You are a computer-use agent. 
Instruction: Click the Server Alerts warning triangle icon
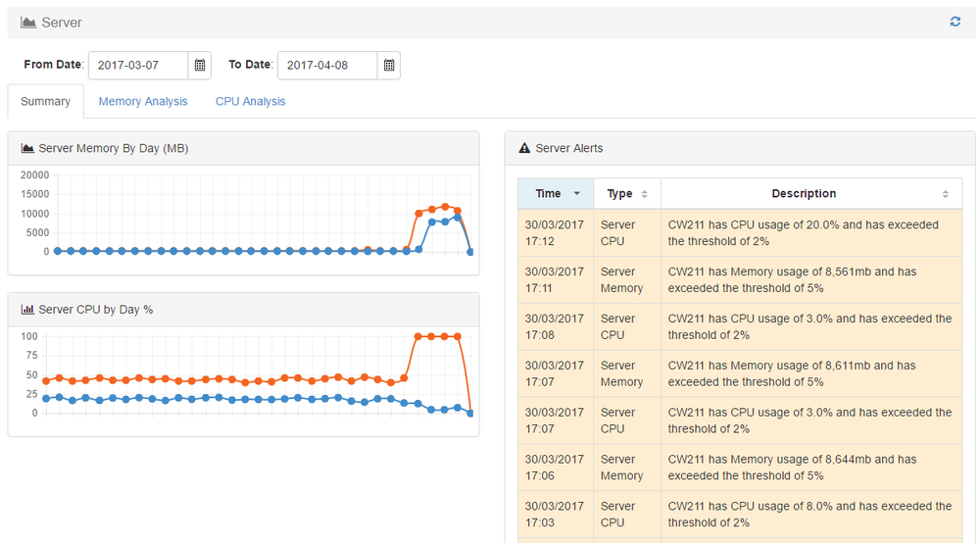(524, 149)
